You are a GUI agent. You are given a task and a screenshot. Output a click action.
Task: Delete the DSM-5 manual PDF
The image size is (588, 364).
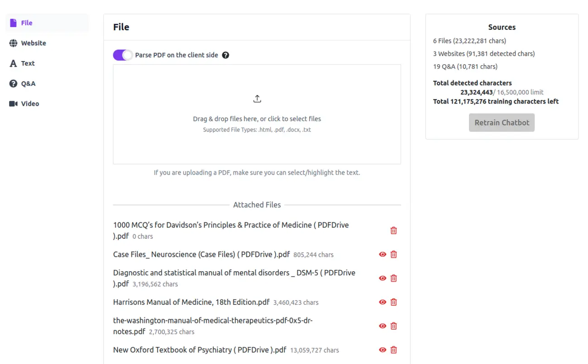click(x=393, y=278)
